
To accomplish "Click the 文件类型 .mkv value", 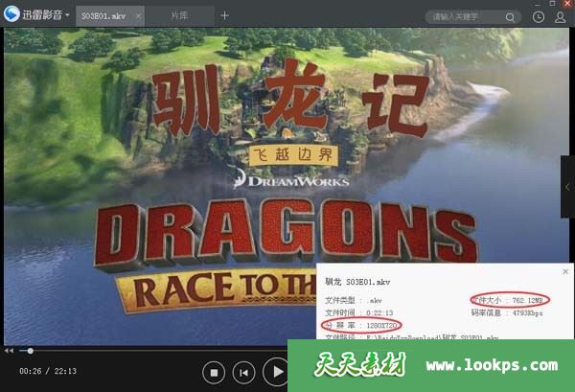I will pyautogui.click(x=374, y=301).
